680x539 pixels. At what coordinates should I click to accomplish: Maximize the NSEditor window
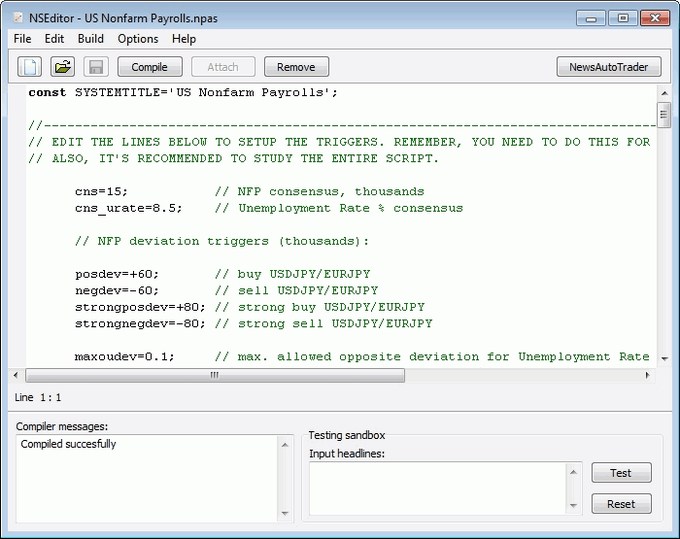pos(623,18)
